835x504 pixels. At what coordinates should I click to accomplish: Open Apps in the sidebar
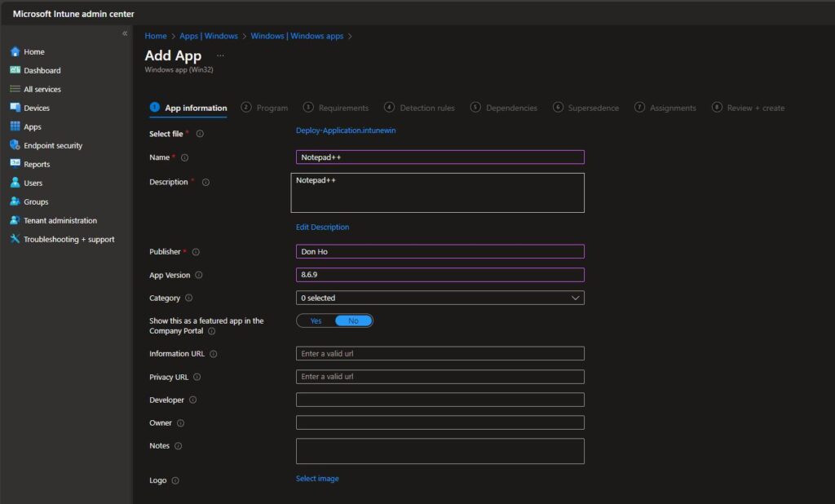coord(25,126)
